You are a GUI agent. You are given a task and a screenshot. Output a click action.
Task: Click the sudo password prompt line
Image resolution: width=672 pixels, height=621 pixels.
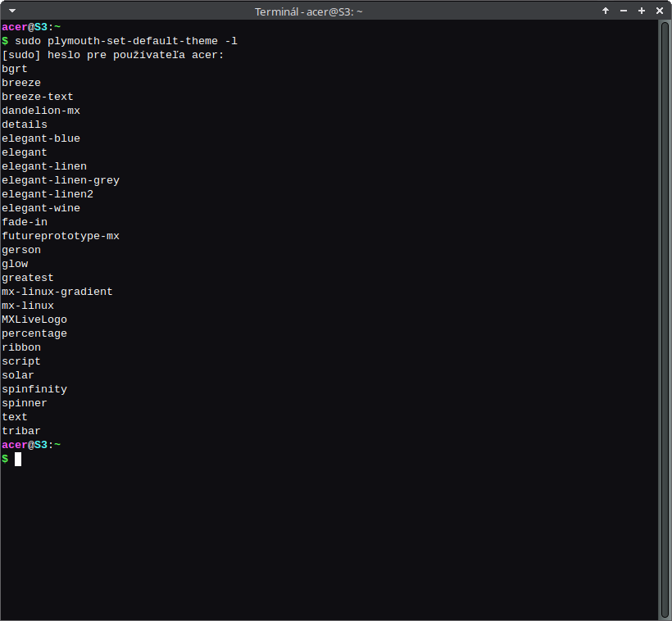point(113,55)
